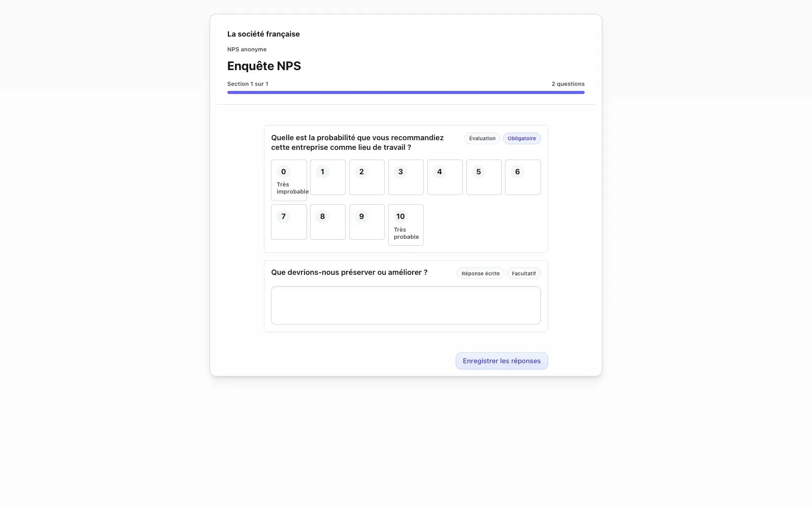Image resolution: width=812 pixels, height=508 pixels.
Task: Click the Facultatif badge
Action: (x=524, y=273)
